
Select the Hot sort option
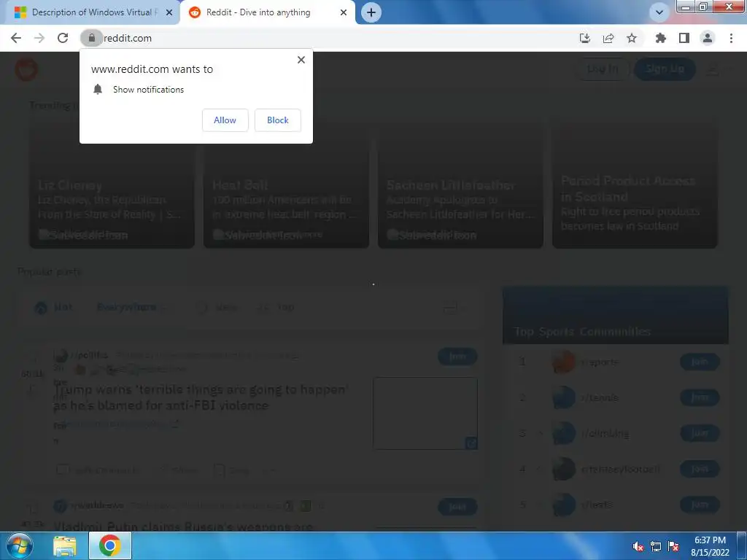[53, 308]
